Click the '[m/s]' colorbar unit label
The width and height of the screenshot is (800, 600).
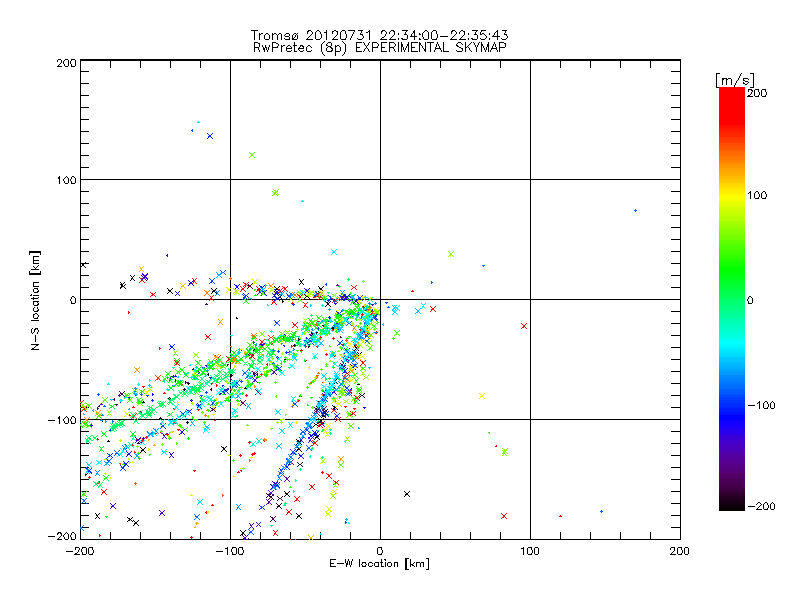[x=735, y=80]
